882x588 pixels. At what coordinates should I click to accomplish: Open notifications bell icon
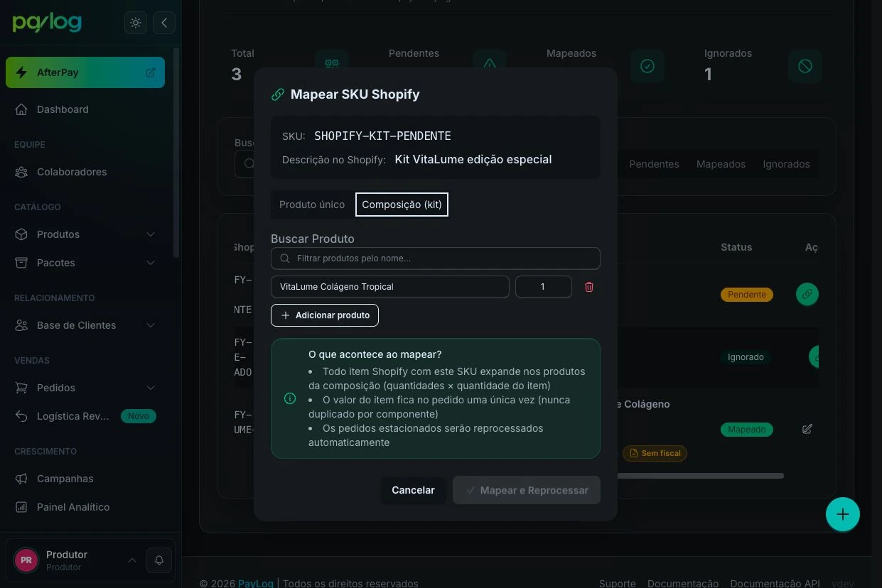pos(159,560)
